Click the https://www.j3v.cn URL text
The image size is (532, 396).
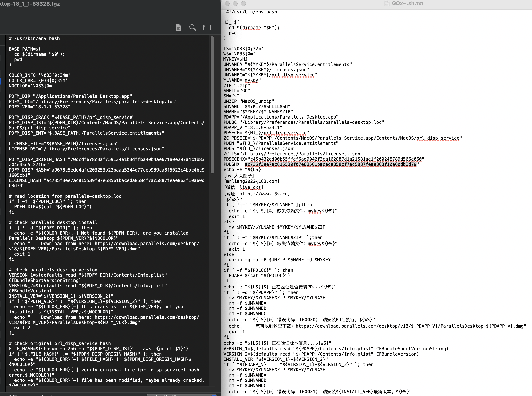[264, 194]
